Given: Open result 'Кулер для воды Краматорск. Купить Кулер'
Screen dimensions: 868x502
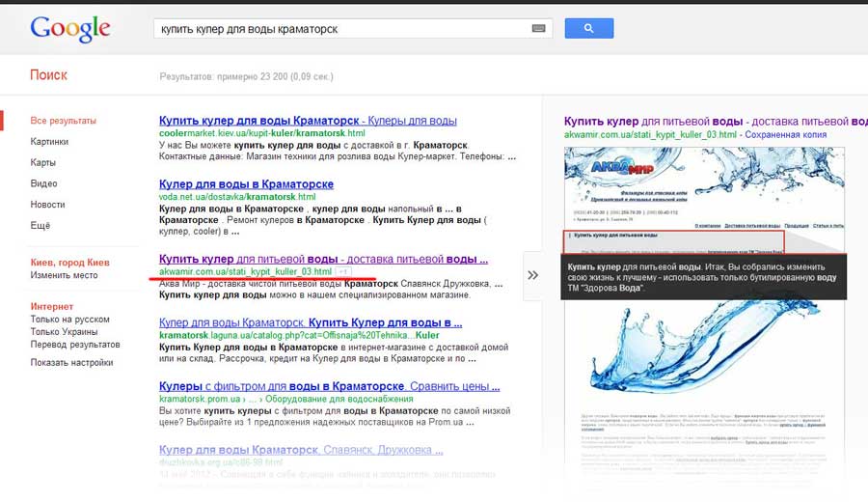Looking at the screenshot, I should click(x=311, y=322).
